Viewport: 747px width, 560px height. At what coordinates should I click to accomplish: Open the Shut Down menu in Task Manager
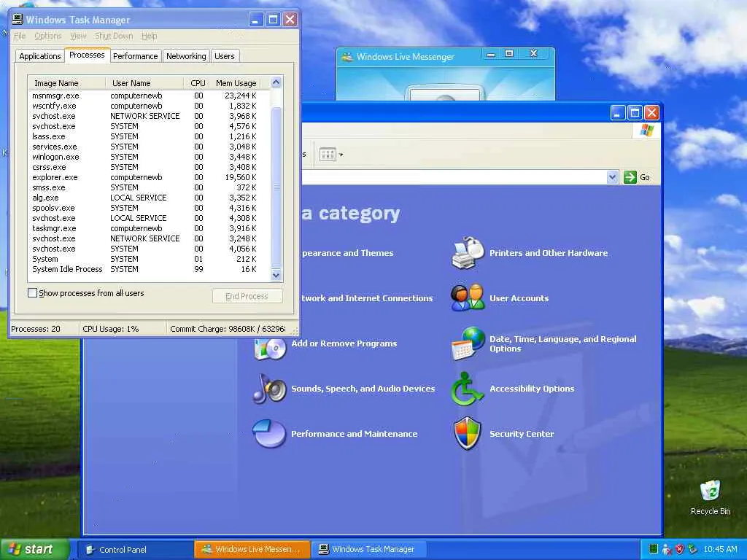coord(113,36)
